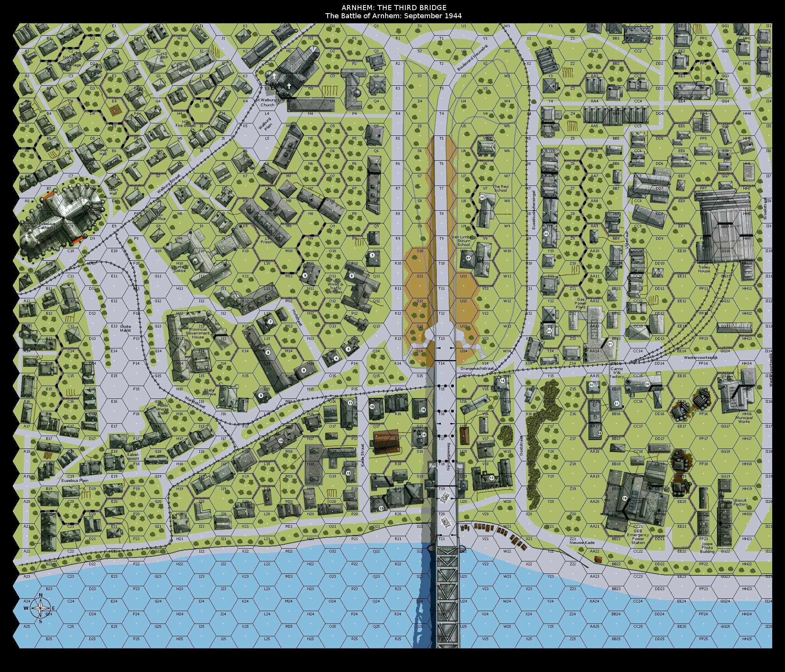Click building marker number 1
785x672 pixels.
pos(372,255)
